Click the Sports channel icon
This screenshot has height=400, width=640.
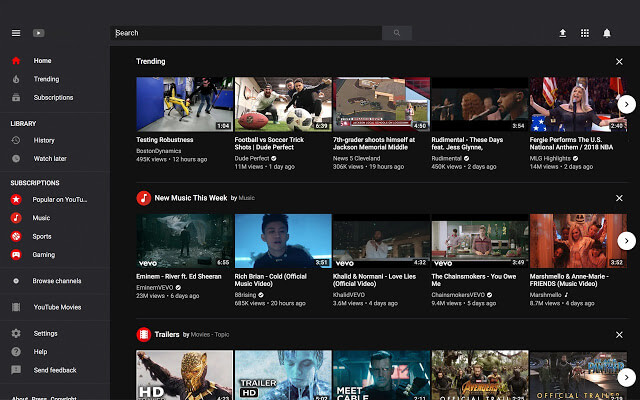(16, 236)
